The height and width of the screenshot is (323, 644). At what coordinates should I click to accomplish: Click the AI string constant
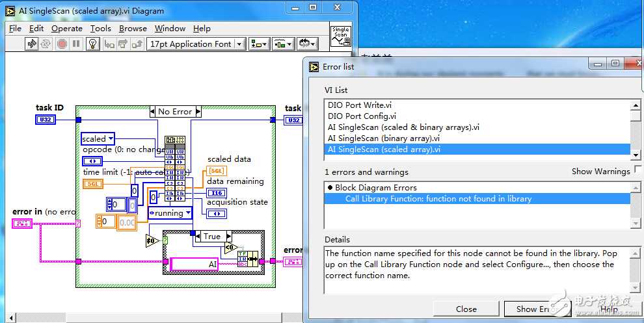[x=195, y=265]
